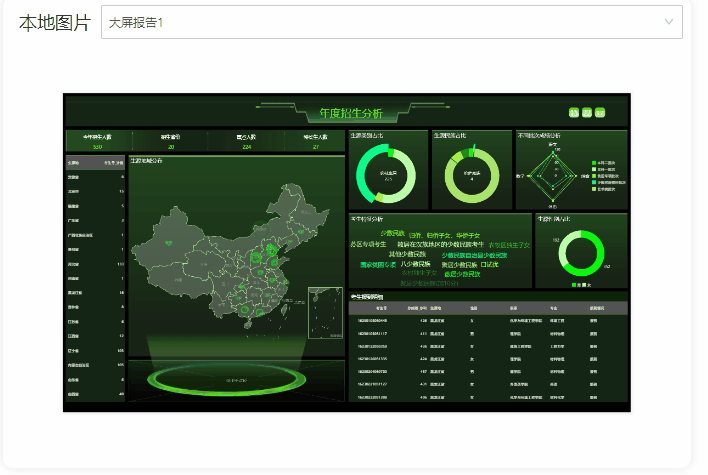The width and height of the screenshot is (708, 475).
Task: Click the 本地图片 field label
Action: (x=55, y=23)
